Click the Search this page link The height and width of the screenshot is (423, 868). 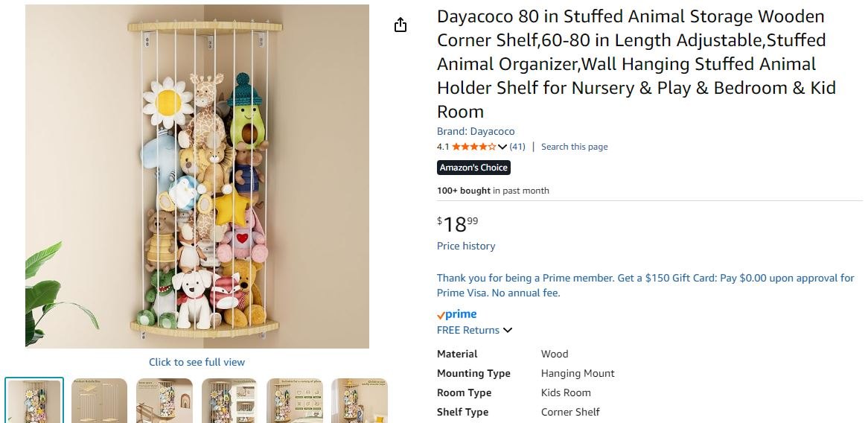[x=574, y=147]
